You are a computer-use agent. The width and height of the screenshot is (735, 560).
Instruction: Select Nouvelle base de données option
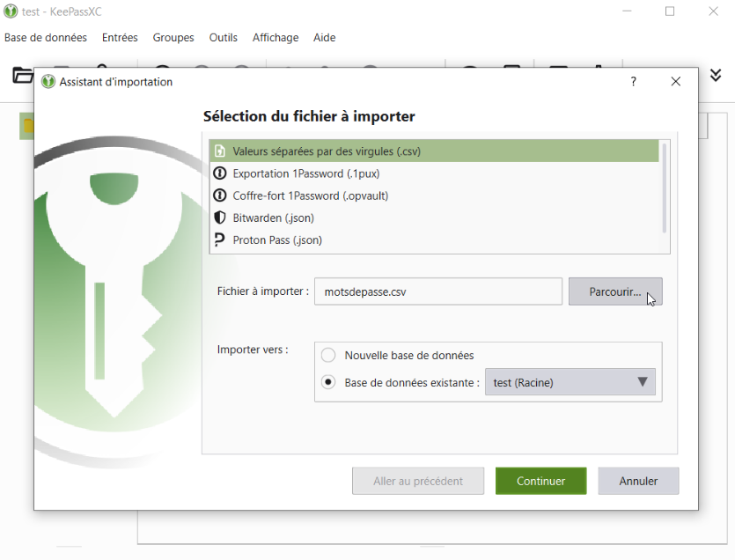pos(328,355)
